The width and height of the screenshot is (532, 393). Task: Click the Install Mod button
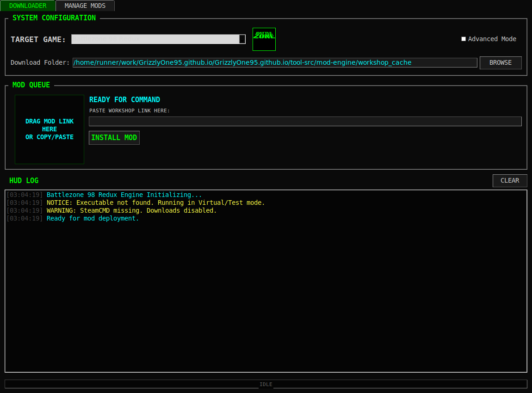click(x=114, y=138)
